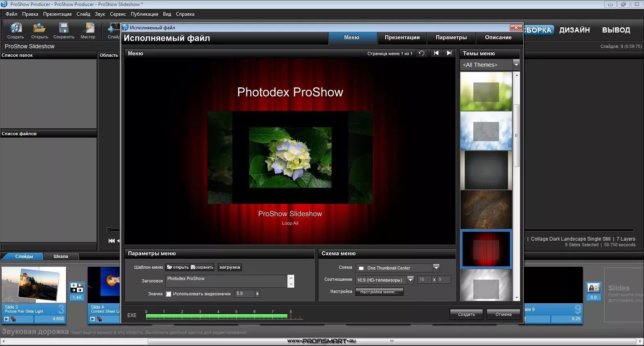This screenshot has width=644, height=346.
Task: Click transition time 1.44
Action: (77, 297)
